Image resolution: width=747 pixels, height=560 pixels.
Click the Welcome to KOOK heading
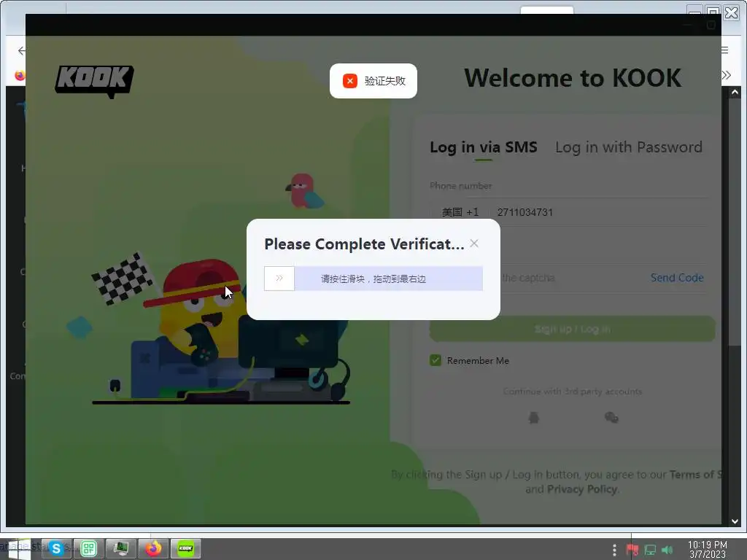(x=573, y=78)
